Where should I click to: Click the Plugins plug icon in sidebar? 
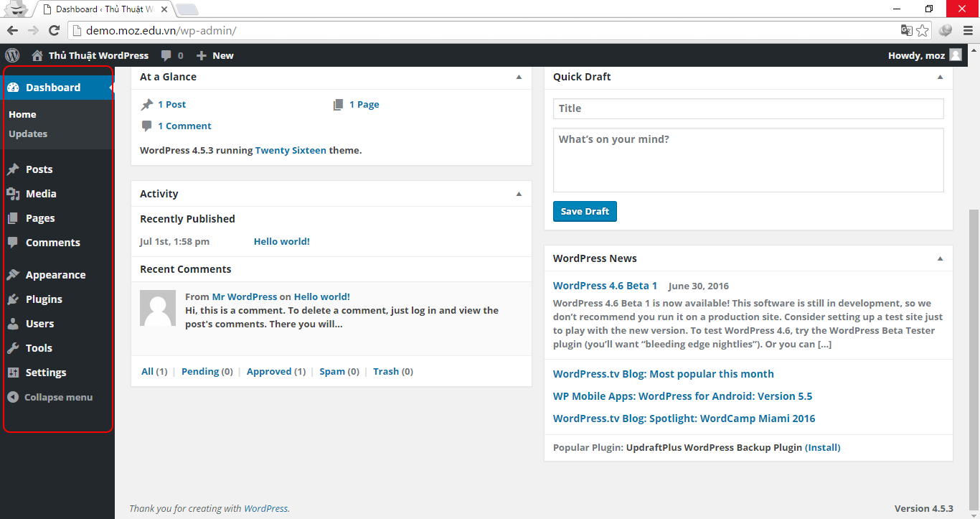(13, 299)
